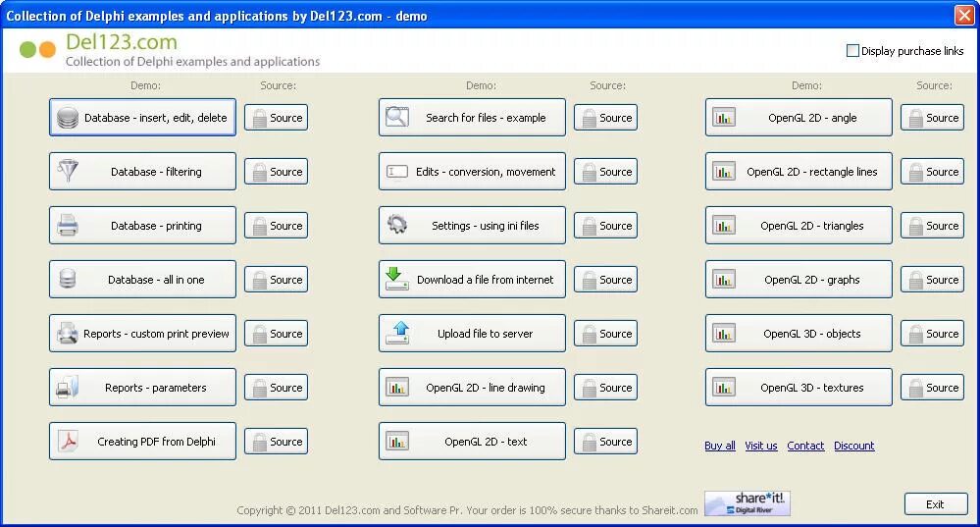Click the magnifier icon on Search for files
Screen dimensions: 980x527
[x=397, y=117]
